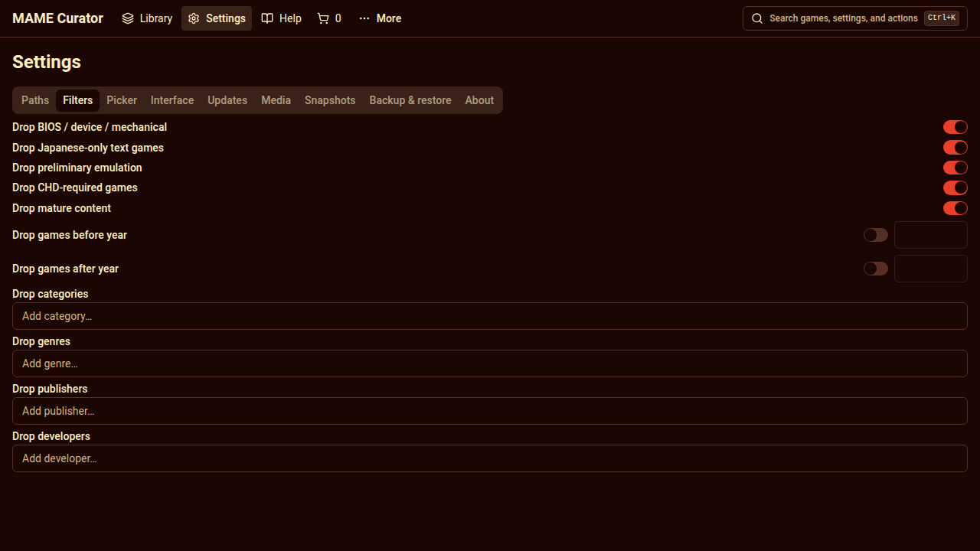Open the Help menu item
This screenshot has width=980, height=551.
pos(282,18)
